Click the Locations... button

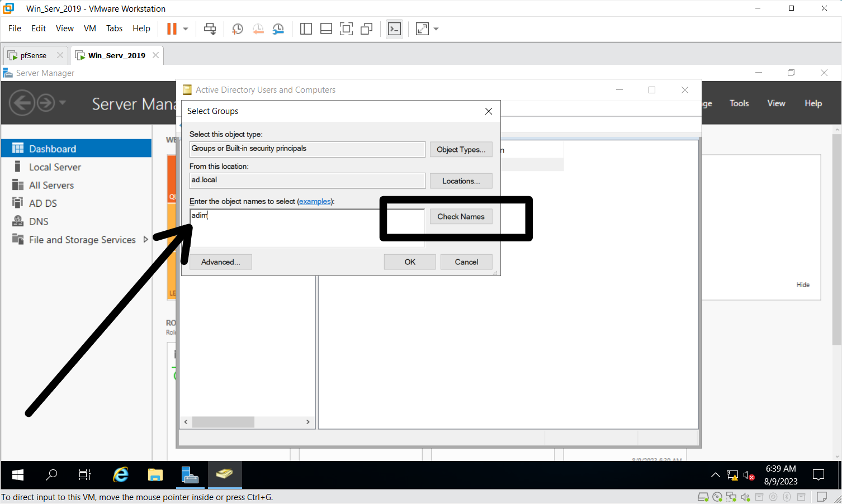pyautogui.click(x=461, y=181)
